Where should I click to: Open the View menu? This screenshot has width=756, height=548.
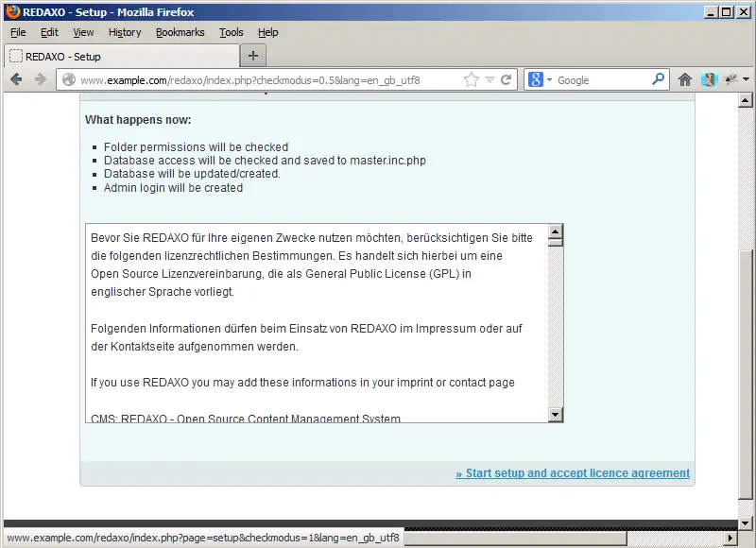pyautogui.click(x=83, y=32)
